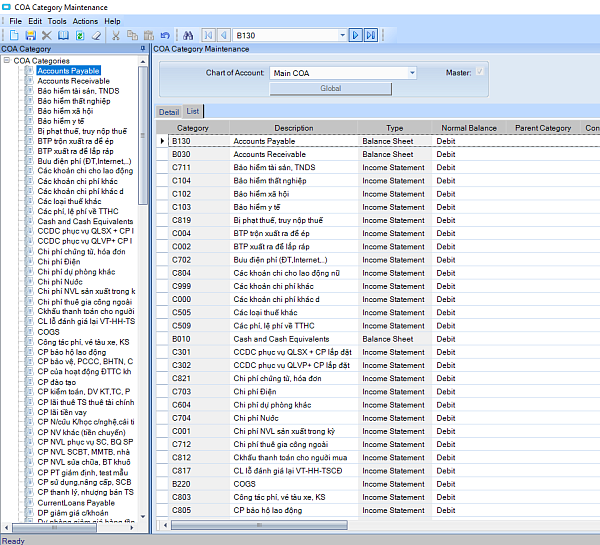Click the Chi phí Nước description cell

click(x=293, y=418)
